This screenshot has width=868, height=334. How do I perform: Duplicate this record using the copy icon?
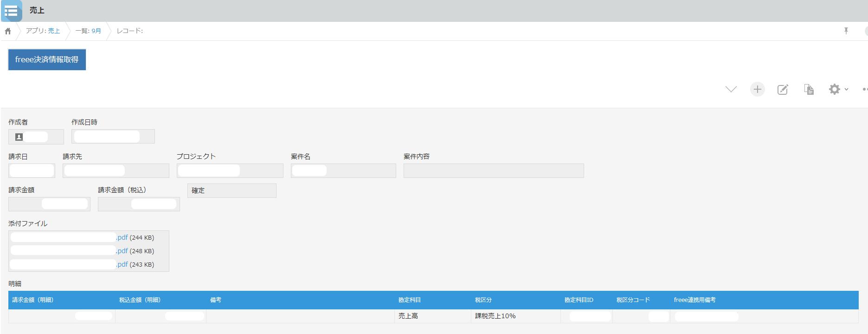point(809,89)
